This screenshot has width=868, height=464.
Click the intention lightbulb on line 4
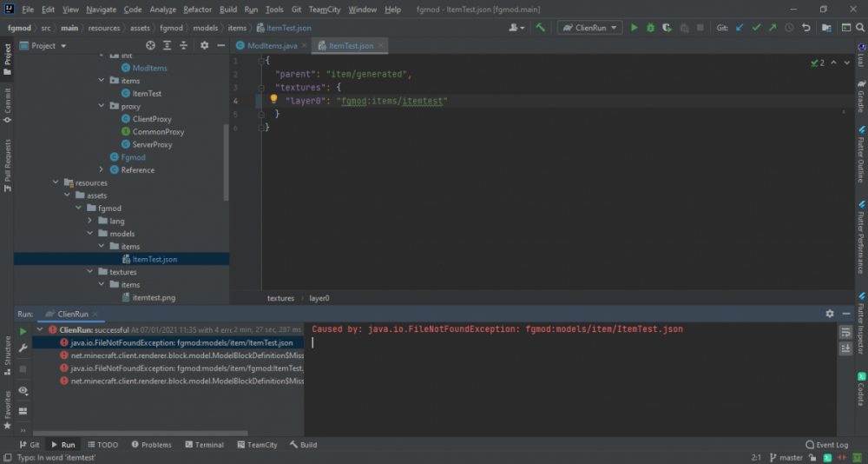point(273,99)
